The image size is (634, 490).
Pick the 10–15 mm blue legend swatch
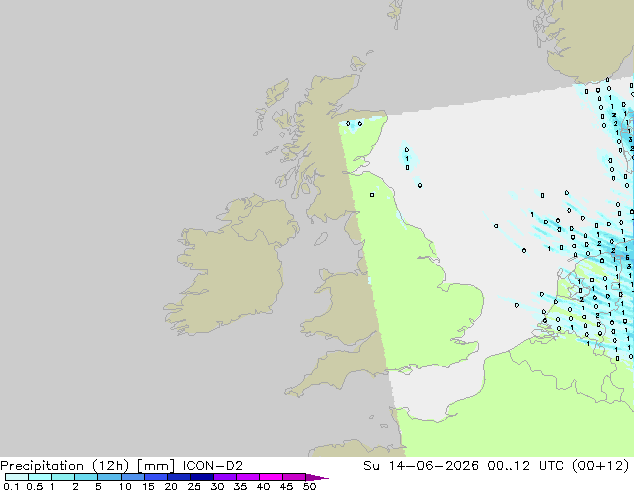[x=133, y=477]
